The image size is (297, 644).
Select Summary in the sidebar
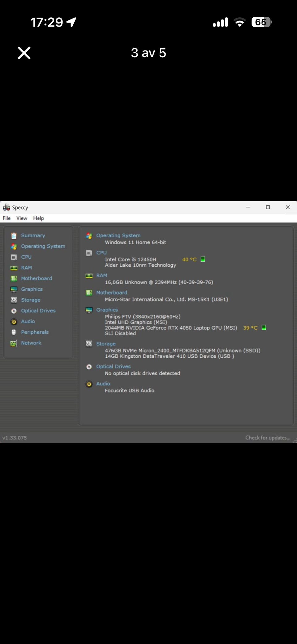click(33, 236)
